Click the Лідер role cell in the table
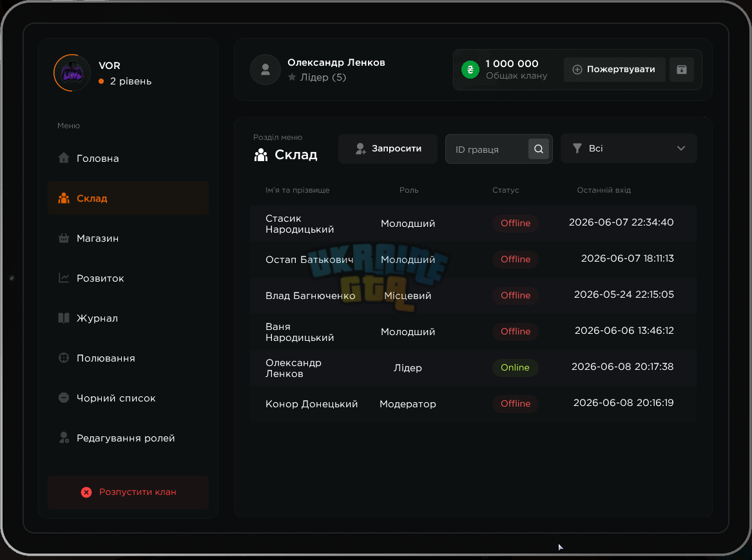 click(x=408, y=368)
